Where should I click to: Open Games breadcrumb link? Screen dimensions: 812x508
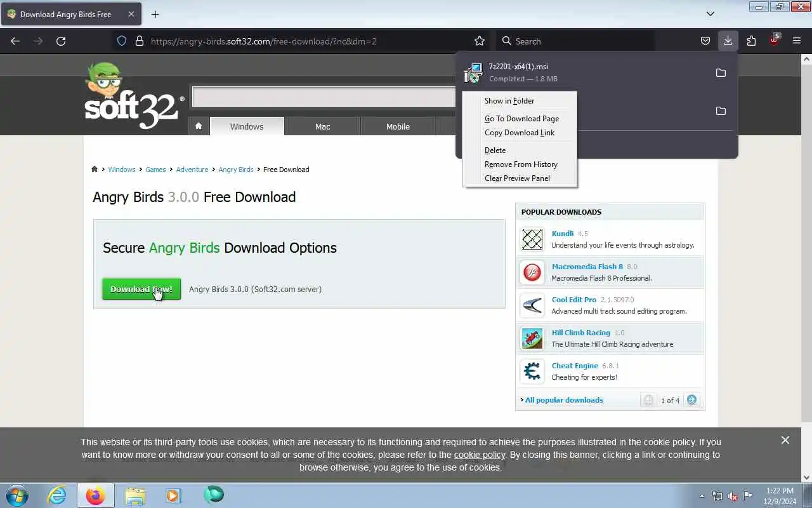[x=155, y=170]
